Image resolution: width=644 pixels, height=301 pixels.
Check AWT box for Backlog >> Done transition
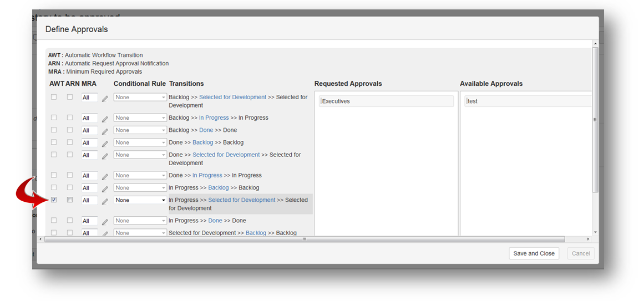coord(54,130)
